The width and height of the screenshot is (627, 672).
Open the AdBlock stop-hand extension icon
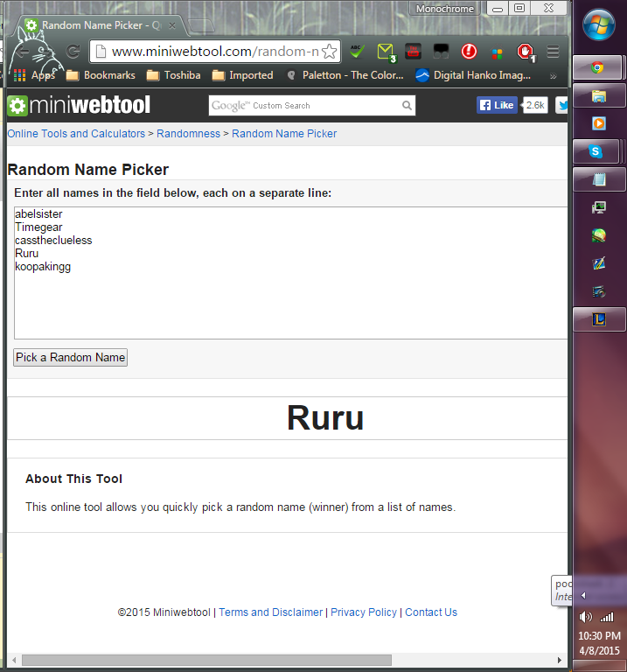[526, 52]
